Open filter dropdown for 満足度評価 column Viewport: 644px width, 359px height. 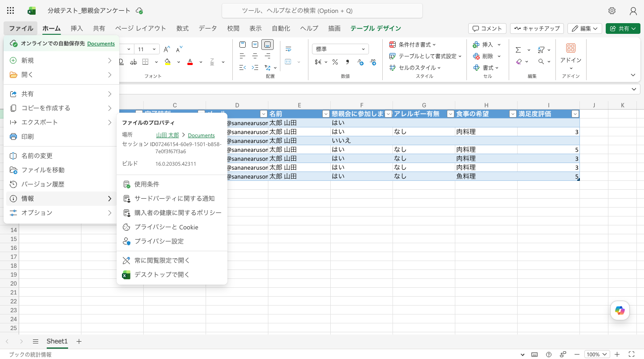tap(575, 114)
